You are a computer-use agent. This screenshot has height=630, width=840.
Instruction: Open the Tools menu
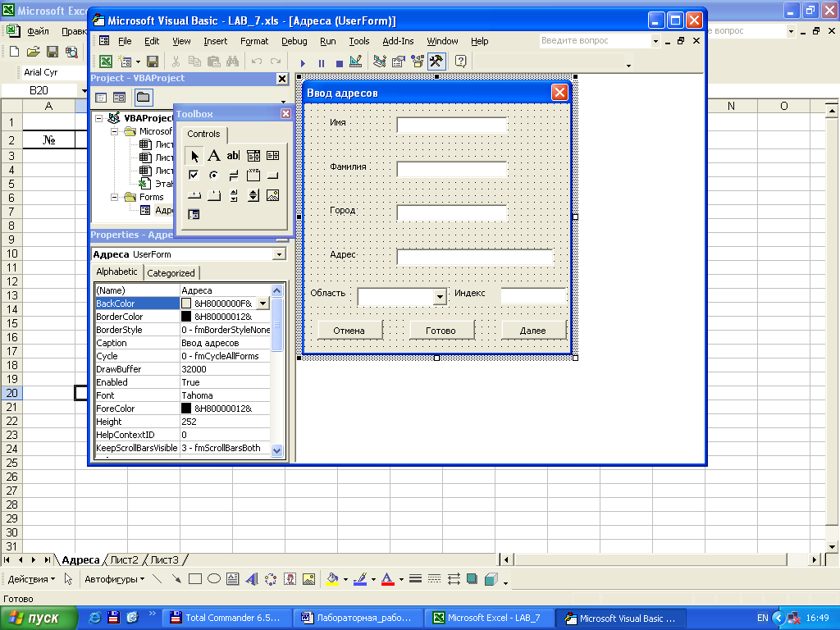(x=359, y=41)
